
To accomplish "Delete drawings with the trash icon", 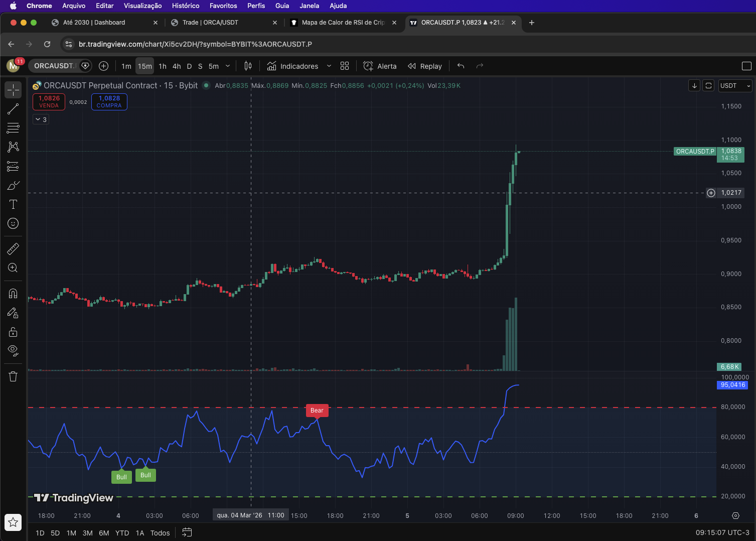I will click(x=13, y=376).
